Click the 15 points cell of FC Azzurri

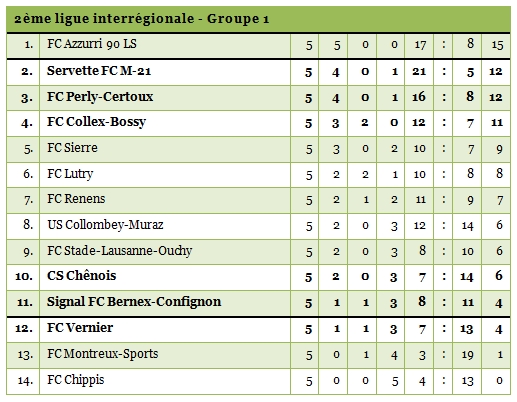pyautogui.click(x=496, y=45)
